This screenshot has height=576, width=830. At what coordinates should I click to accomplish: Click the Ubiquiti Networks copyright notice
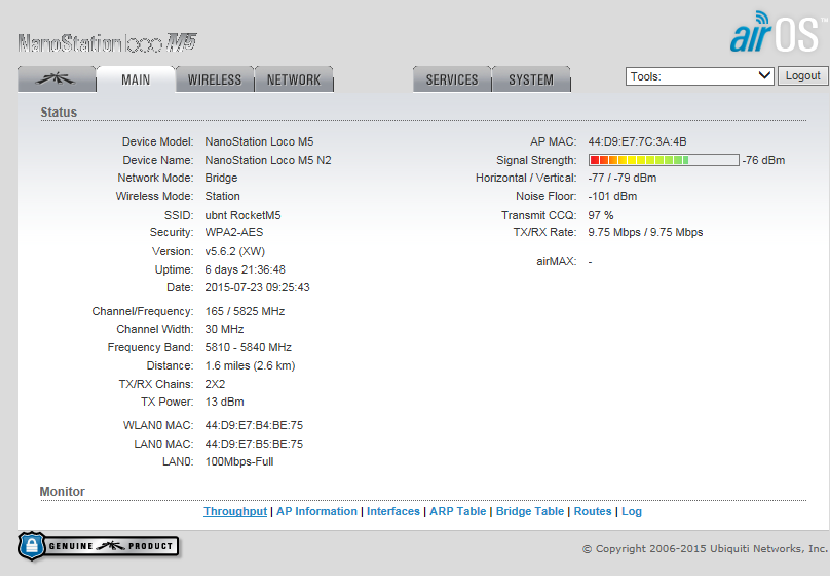(705, 549)
